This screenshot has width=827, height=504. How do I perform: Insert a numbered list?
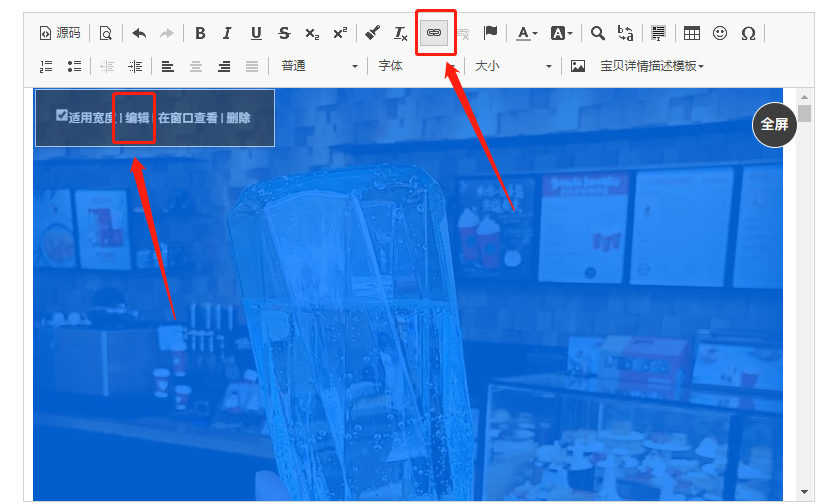[x=46, y=66]
